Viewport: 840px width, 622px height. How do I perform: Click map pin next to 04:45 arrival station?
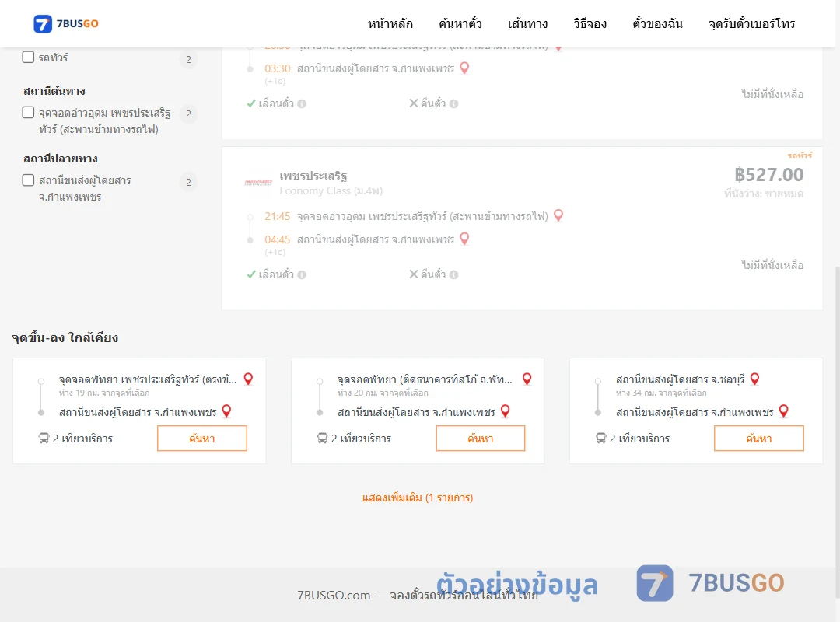[x=464, y=239]
